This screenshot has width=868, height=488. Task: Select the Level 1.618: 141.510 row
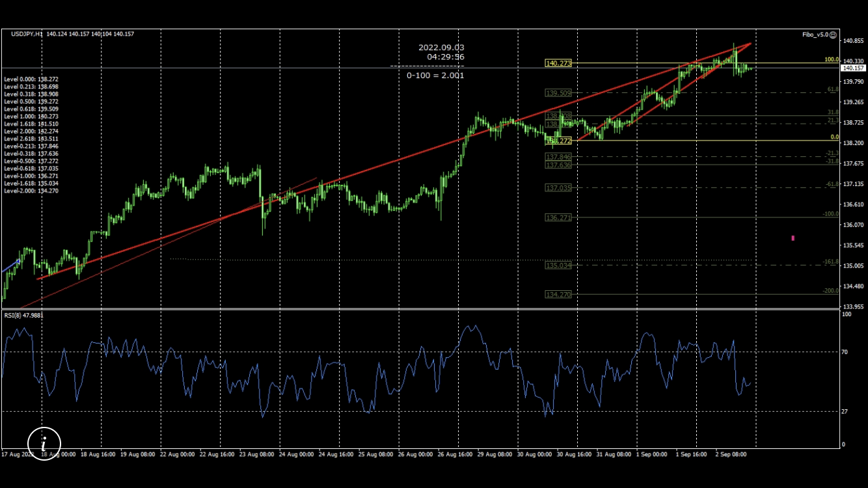click(31, 124)
